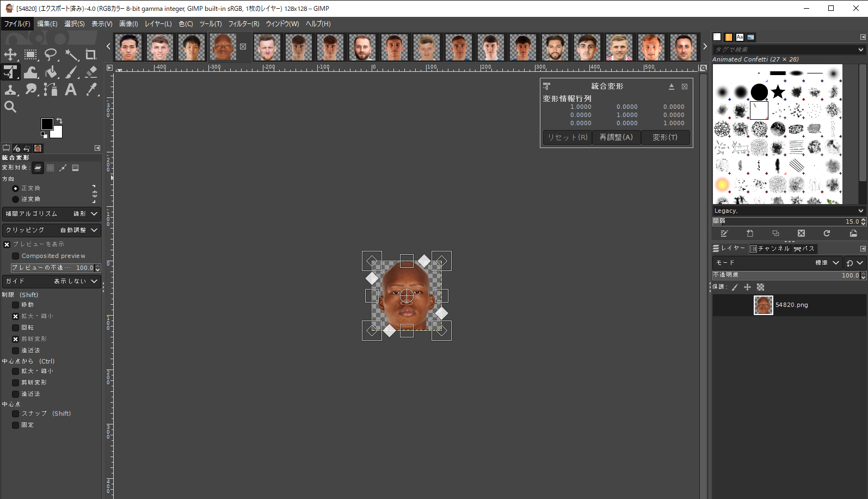The image size is (868, 499).
Task: Select the Clone stamp tool
Action: (x=10, y=89)
